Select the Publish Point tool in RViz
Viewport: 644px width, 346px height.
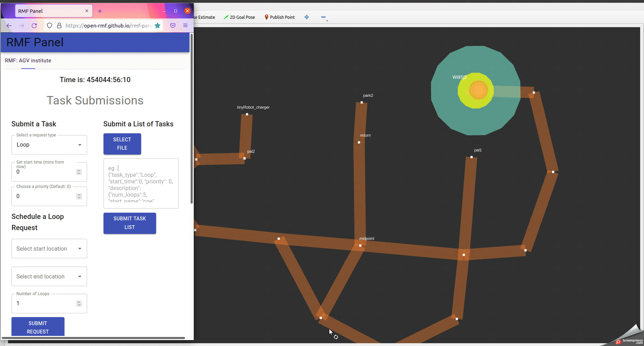[279, 17]
